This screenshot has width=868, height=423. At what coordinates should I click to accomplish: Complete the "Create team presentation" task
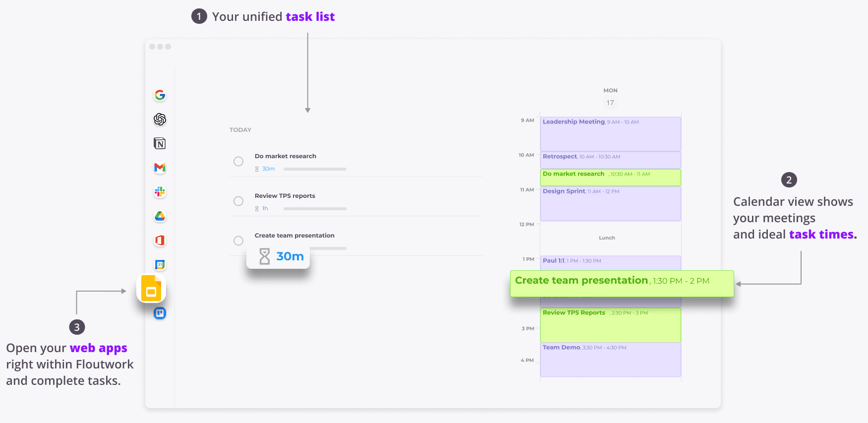(x=238, y=241)
